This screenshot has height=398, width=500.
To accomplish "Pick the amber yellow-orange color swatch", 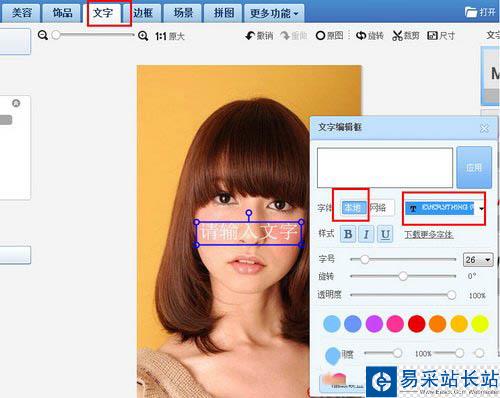I will (x=459, y=324).
